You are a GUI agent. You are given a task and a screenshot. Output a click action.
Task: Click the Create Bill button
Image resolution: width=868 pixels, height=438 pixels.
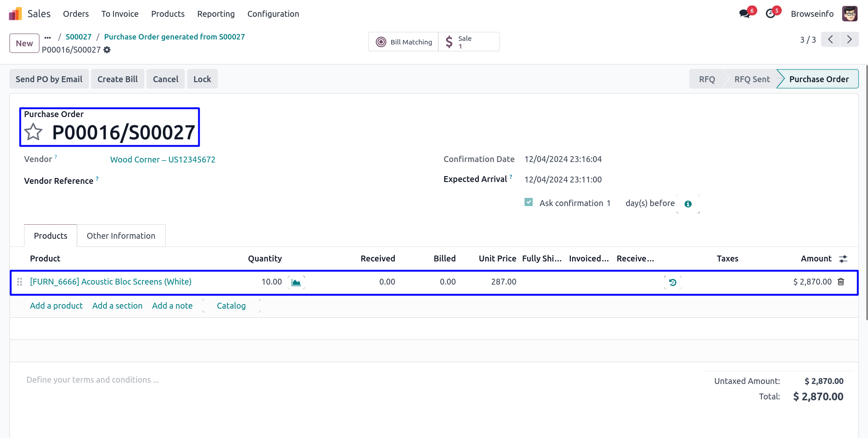pos(118,79)
